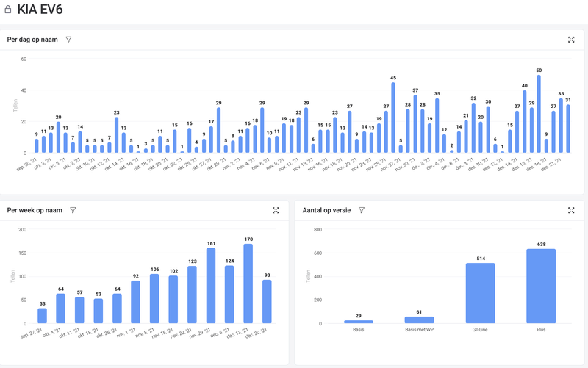Select the Basis bar showing 29
Screen dimensions: 588x368
(359, 322)
